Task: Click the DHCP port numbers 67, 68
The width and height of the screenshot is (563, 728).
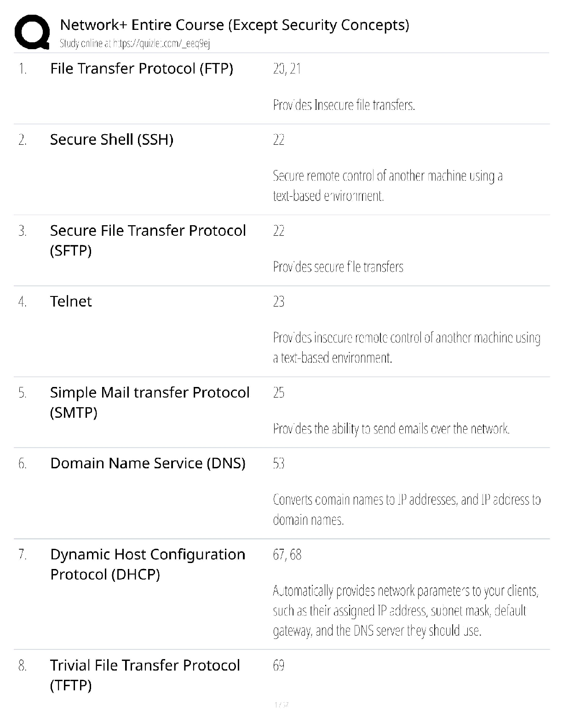Action: coord(287,554)
